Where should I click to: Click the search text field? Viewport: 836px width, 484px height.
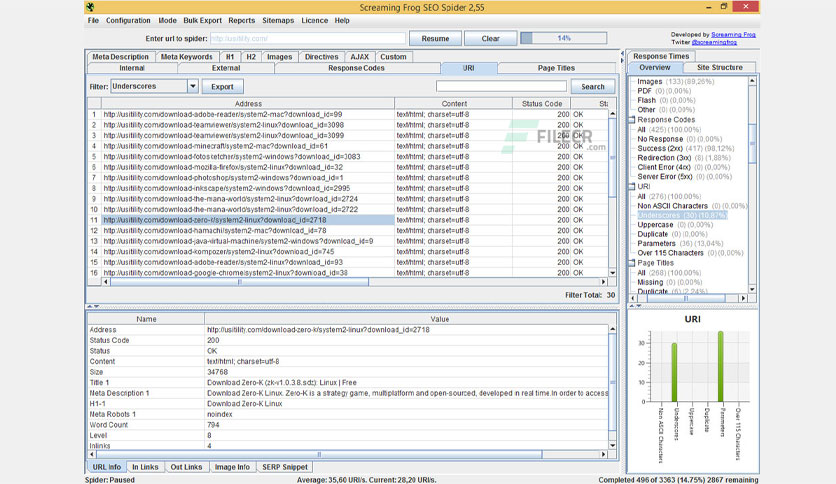501,86
